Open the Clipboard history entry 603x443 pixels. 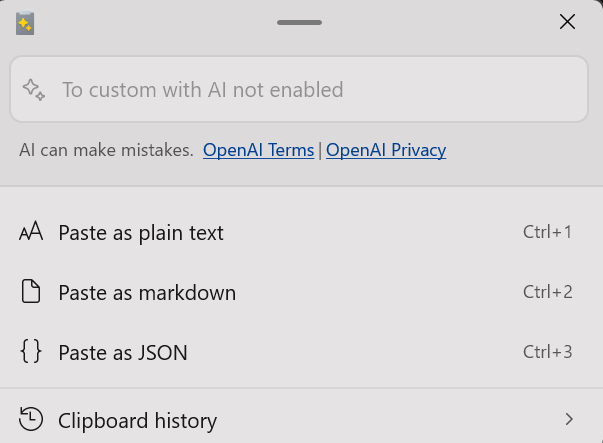pyautogui.click(x=302, y=419)
